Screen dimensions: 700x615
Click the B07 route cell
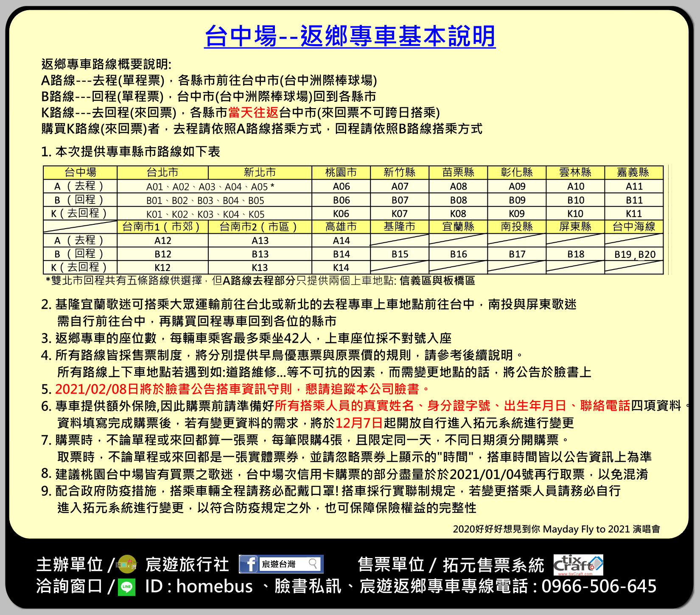pyautogui.click(x=400, y=200)
